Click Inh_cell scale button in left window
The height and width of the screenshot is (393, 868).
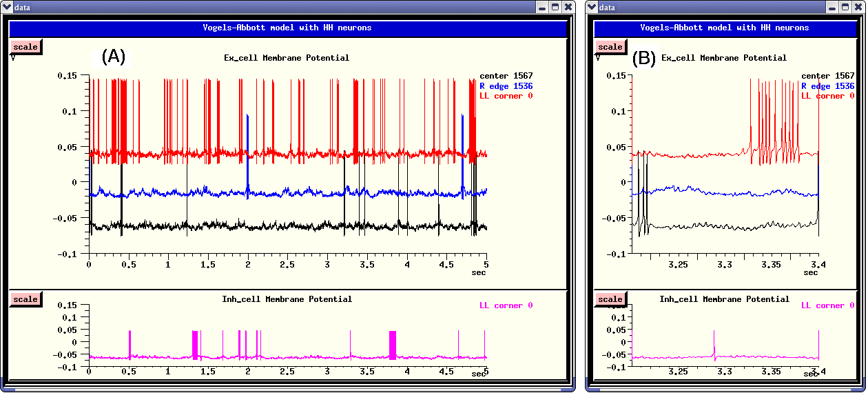pos(25,299)
